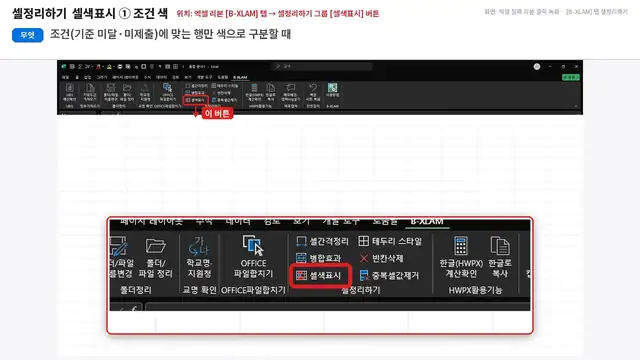Select the B-XLAM tab in the enlarged ribbon
The width and height of the screenshot is (640, 360).
pos(427,221)
